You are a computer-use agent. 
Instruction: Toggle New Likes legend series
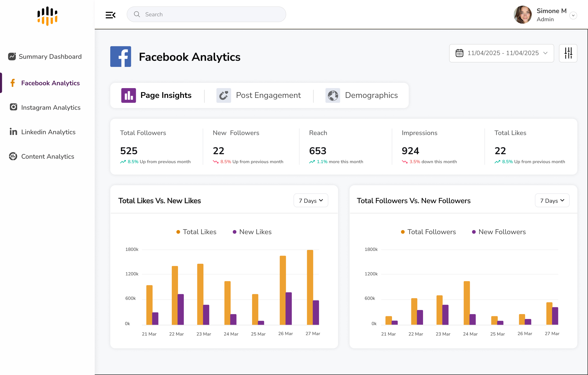click(x=252, y=232)
